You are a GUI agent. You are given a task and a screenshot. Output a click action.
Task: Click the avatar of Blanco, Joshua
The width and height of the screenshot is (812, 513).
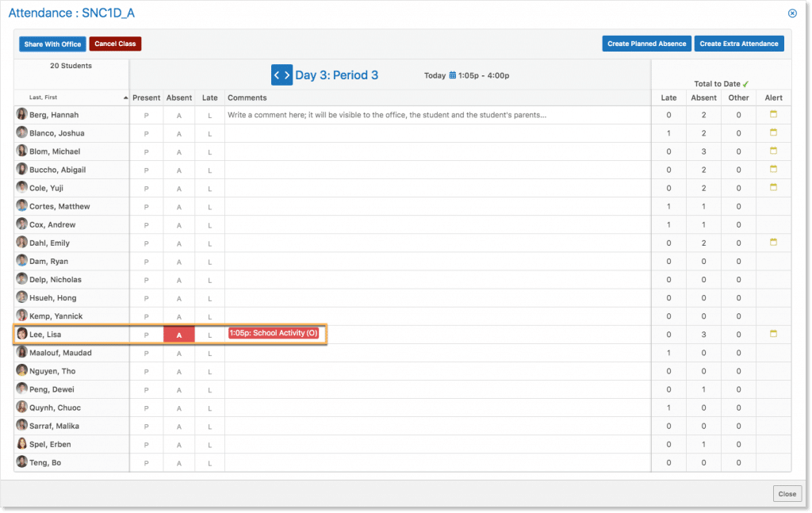click(21, 132)
